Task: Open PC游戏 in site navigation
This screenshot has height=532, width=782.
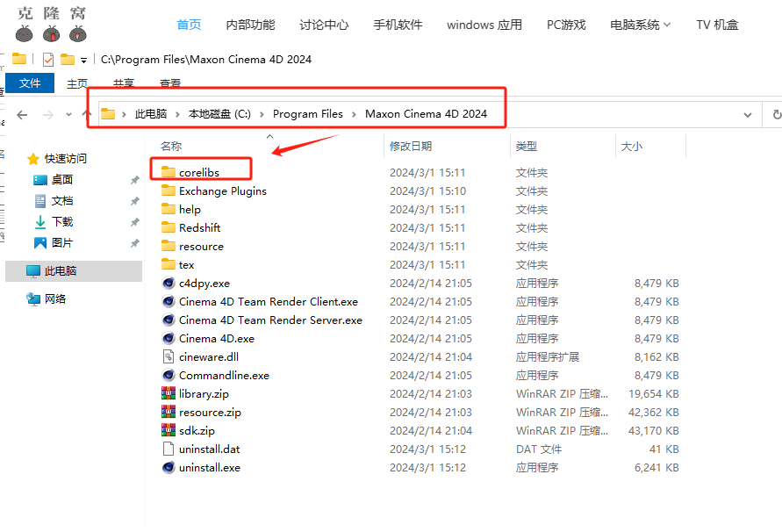Action: pos(566,25)
